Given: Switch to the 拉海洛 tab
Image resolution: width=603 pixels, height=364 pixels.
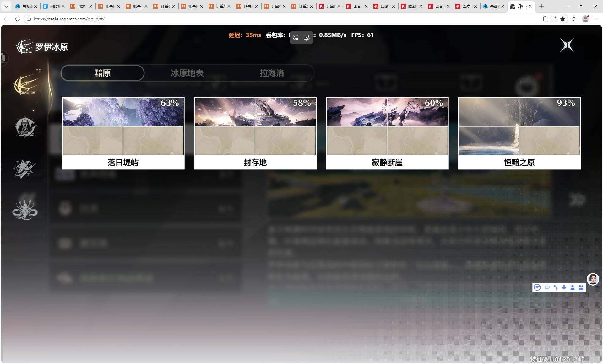Looking at the screenshot, I should click(272, 73).
